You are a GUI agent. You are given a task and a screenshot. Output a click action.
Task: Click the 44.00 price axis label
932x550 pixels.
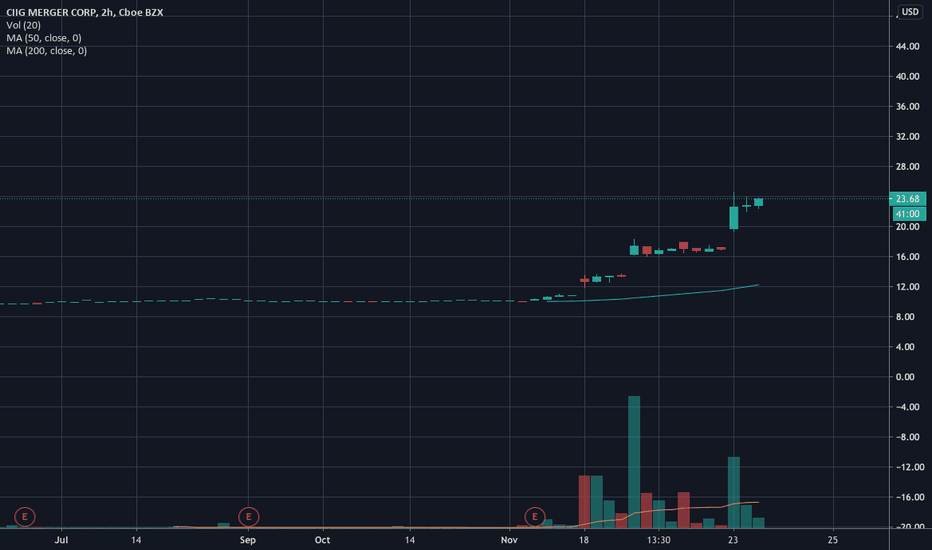pos(908,46)
